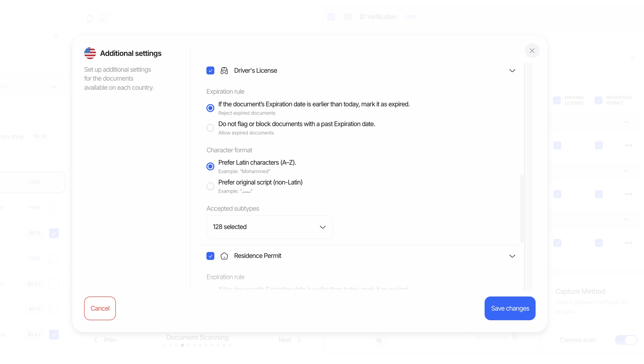Click the Driver's License car icon
Viewport: 644px width, 364px height.
click(x=224, y=71)
